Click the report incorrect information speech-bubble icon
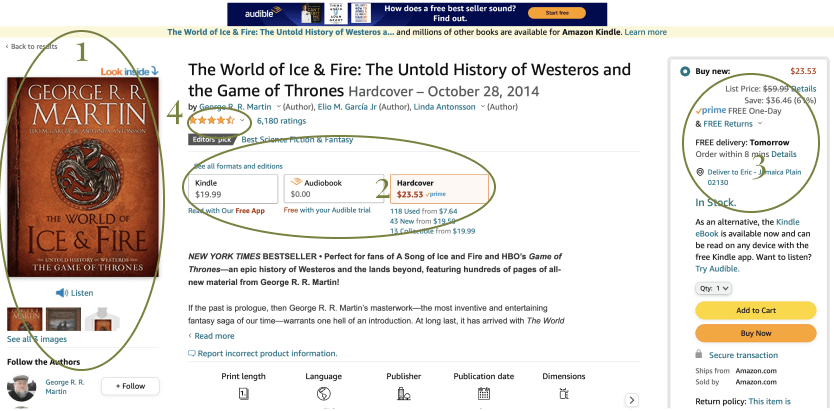Image resolution: width=834 pixels, height=411 pixels. (192, 354)
